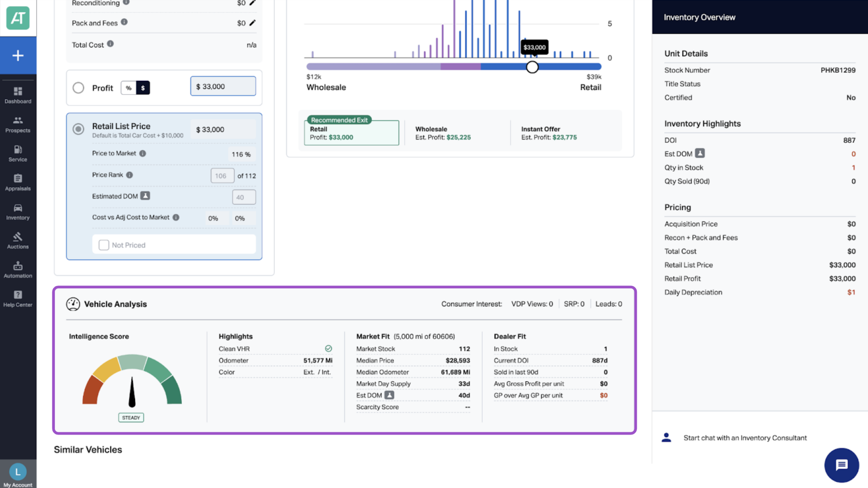868x488 pixels.
Task: Start chat with an Inventory Consultant
Action: [x=745, y=438]
